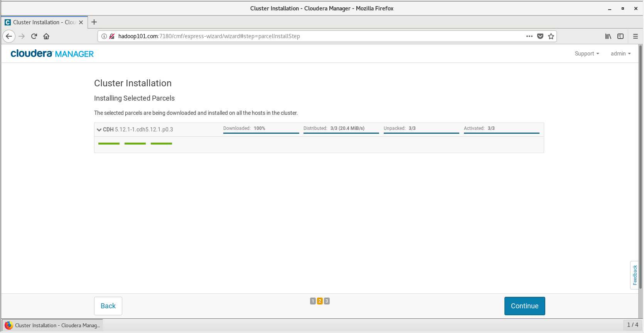Reload the current page
The height and width of the screenshot is (333, 644).
(34, 36)
